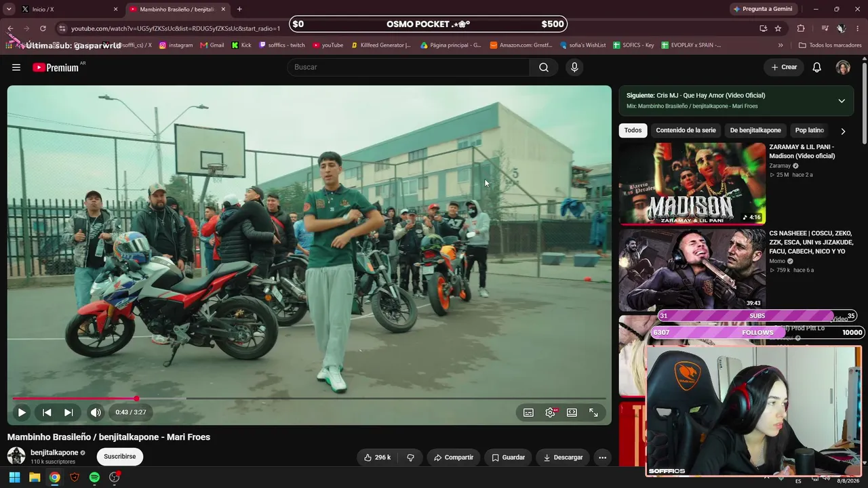The height and width of the screenshot is (488, 868).
Task: Open CS NASHEEE video title
Action: pyautogui.click(x=811, y=242)
